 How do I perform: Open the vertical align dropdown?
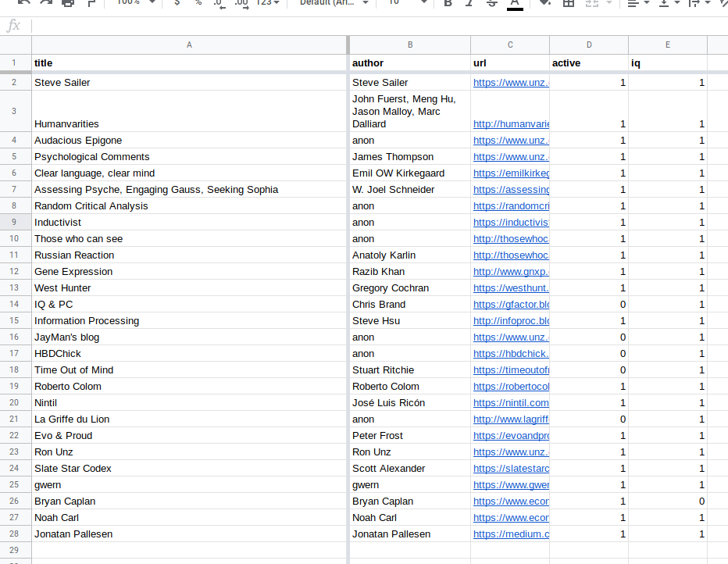point(669,3)
